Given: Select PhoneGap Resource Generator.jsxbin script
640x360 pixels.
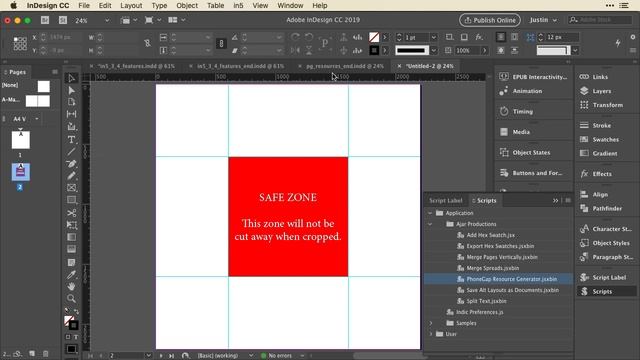Looking at the screenshot, I should tap(511, 279).
